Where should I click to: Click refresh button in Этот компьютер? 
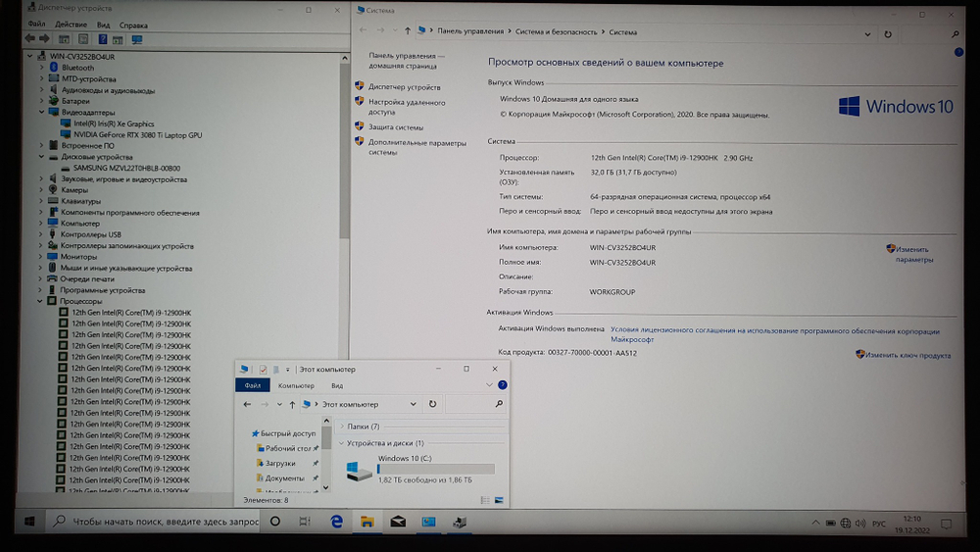pos(432,404)
